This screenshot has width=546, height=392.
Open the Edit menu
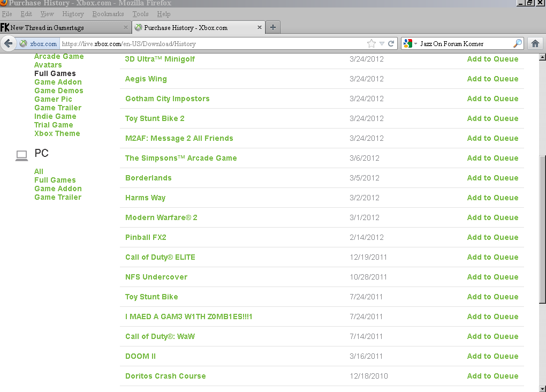(x=26, y=14)
